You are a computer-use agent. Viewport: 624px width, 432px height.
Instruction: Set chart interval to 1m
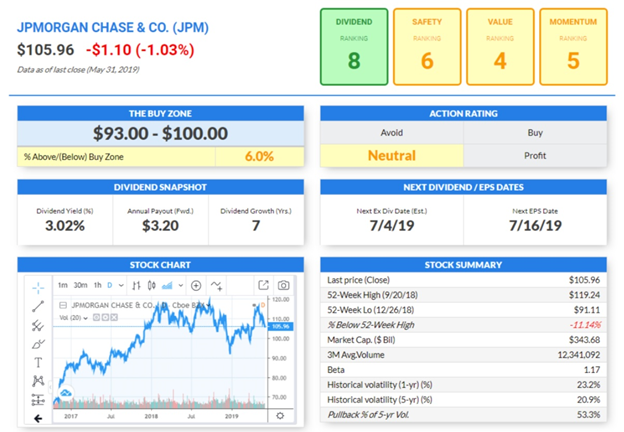coord(62,285)
